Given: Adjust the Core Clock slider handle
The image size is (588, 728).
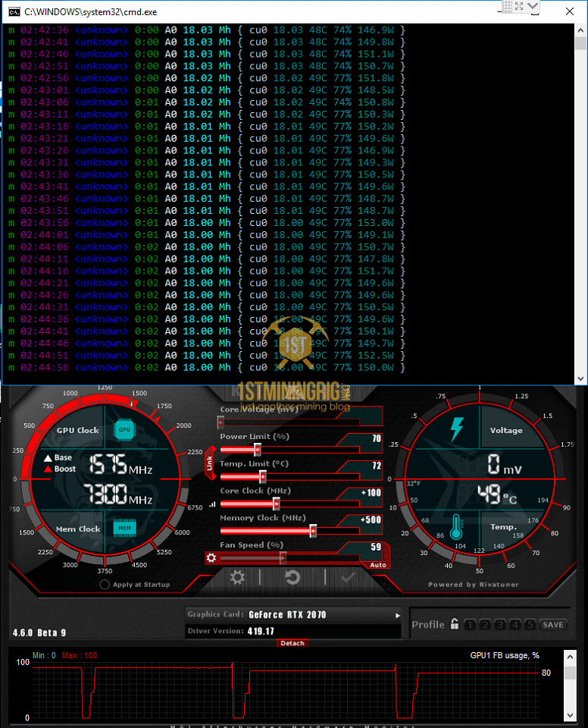Looking at the screenshot, I should coord(276,504).
